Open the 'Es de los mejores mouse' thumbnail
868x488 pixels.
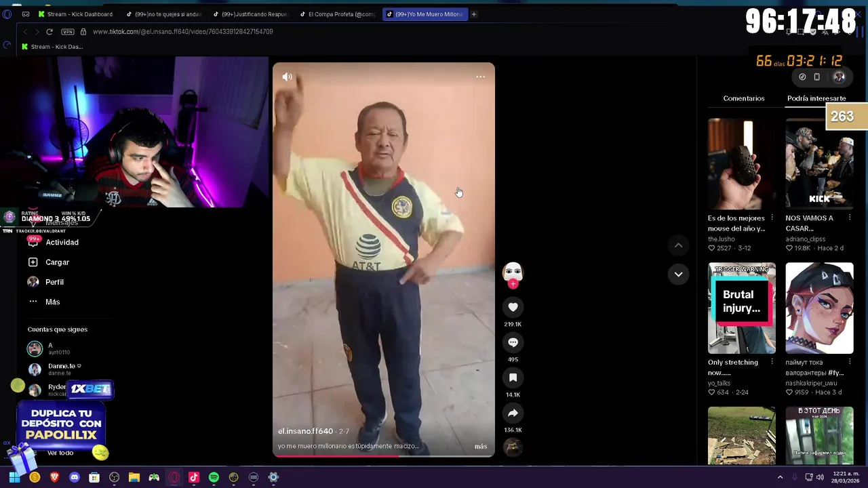click(742, 163)
